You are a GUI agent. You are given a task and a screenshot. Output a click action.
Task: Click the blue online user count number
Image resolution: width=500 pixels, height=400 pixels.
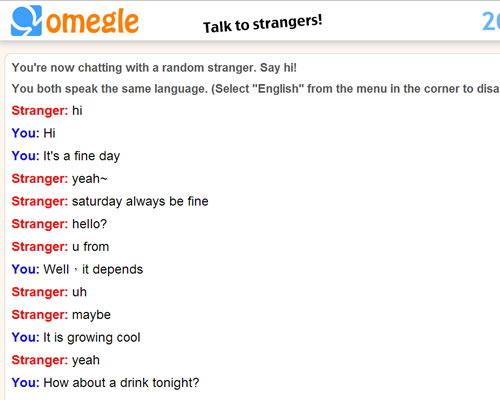pos(491,22)
